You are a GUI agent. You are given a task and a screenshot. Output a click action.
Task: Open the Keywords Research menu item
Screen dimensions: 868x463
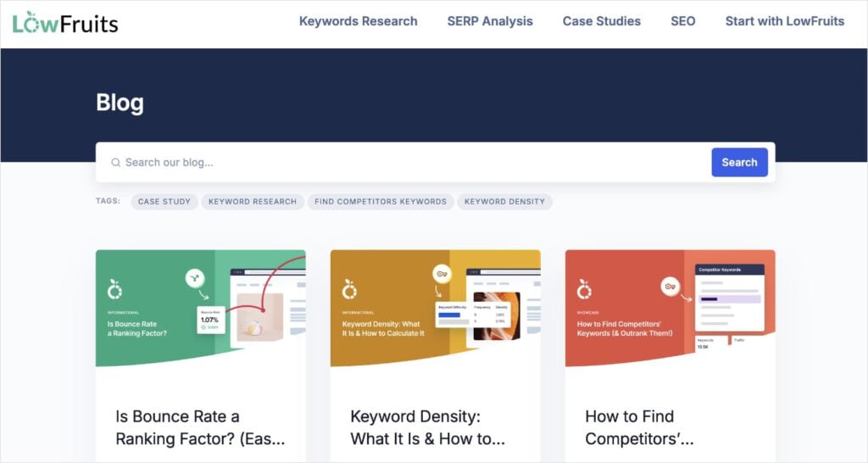pyautogui.click(x=359, y=21)
